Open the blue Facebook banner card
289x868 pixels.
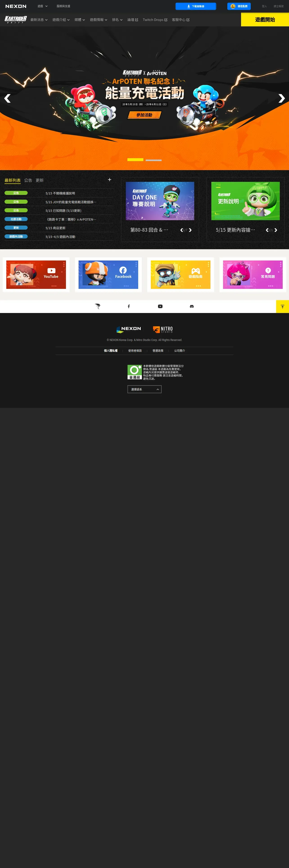108,275
